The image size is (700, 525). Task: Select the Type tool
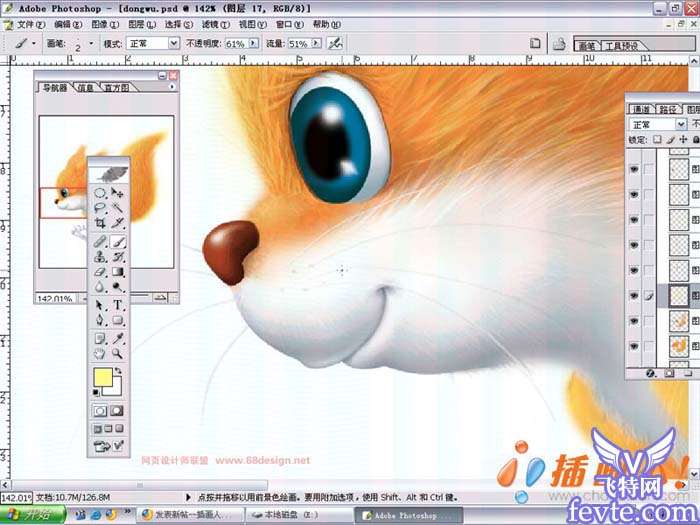click(x=117, y=305)
